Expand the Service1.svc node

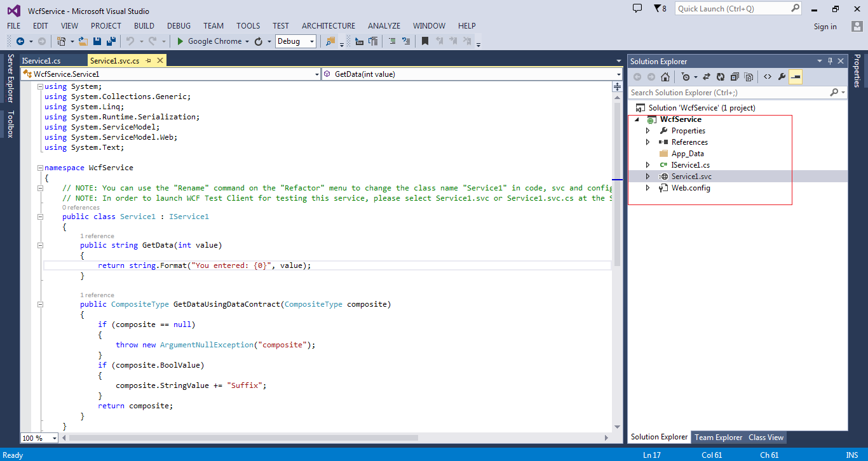pos(648,177)
